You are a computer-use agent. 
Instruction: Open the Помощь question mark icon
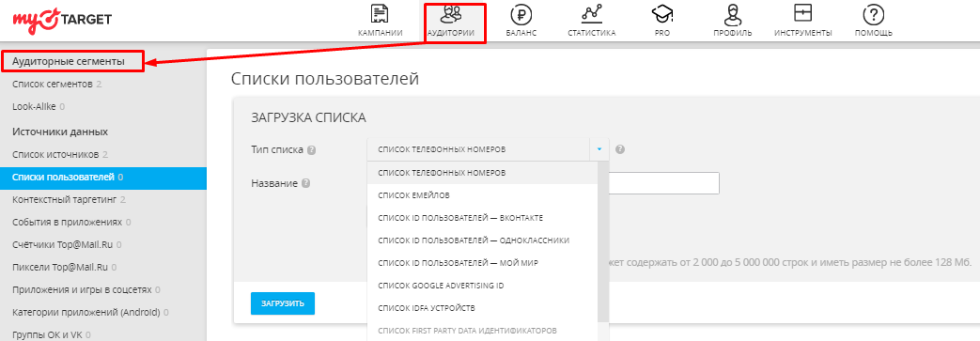point(873,14)
